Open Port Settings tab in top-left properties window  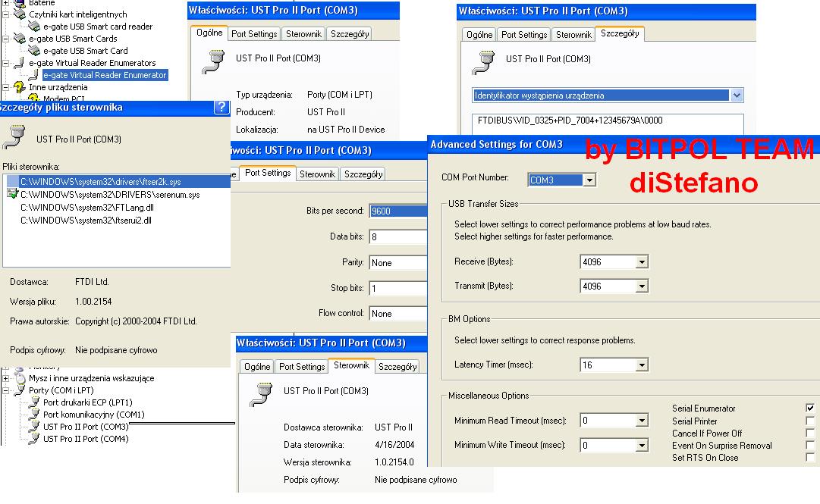[254, 34]
